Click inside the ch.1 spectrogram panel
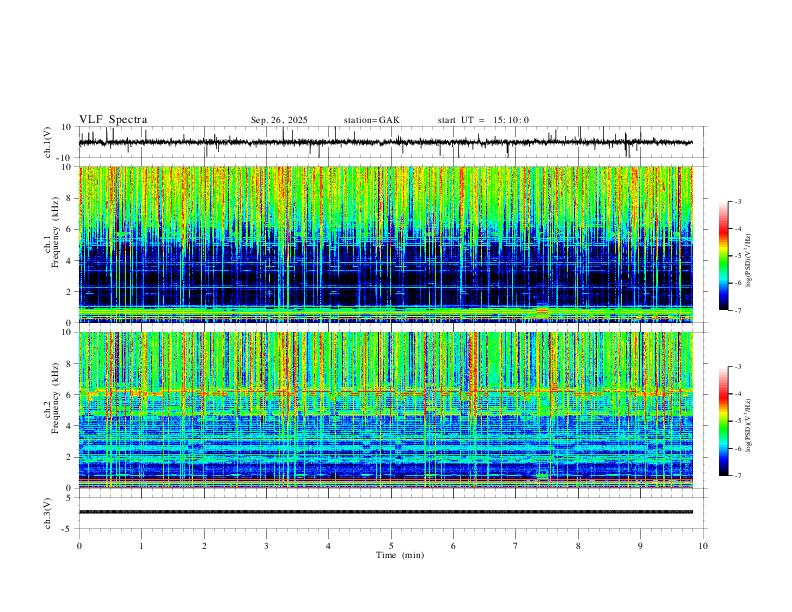The width and height of the screenshot is (792, 612). [385, 244]
